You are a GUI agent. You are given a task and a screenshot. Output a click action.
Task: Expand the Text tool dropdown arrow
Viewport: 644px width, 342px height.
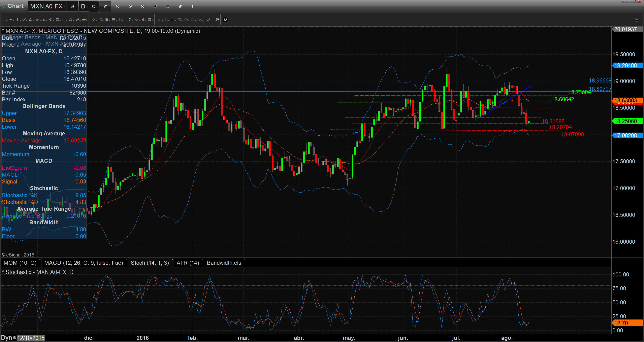[132, 21]
